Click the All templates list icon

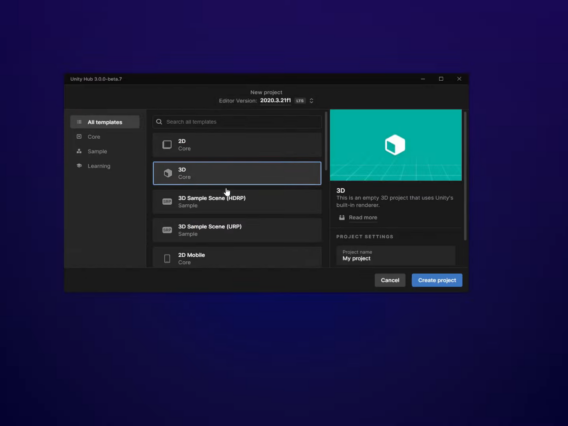[x=79, y=122]
